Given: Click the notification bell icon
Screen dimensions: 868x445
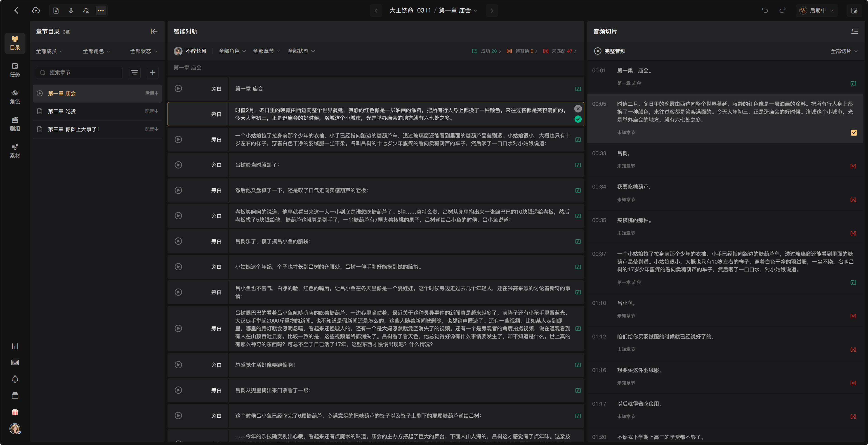Looking at the screenshot, I should click(x=15, y=379).
